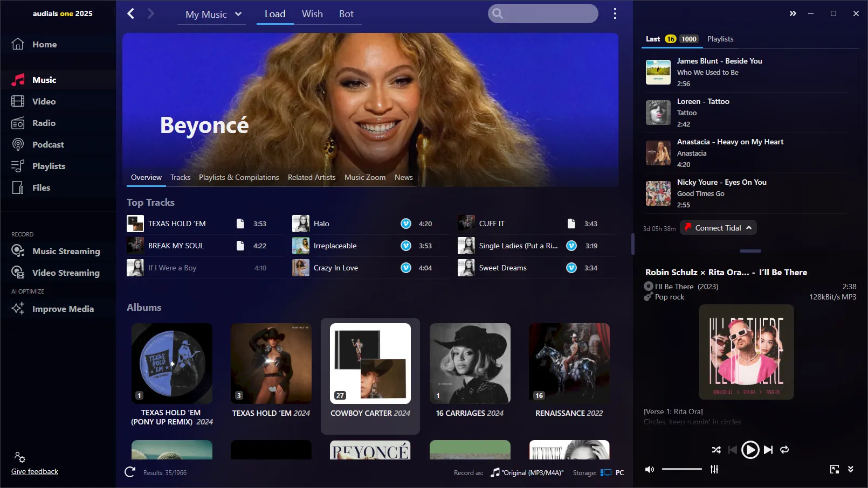This screenshot has width=868, height=488.
Task: Skip to the next track
Action: (768, 450)
